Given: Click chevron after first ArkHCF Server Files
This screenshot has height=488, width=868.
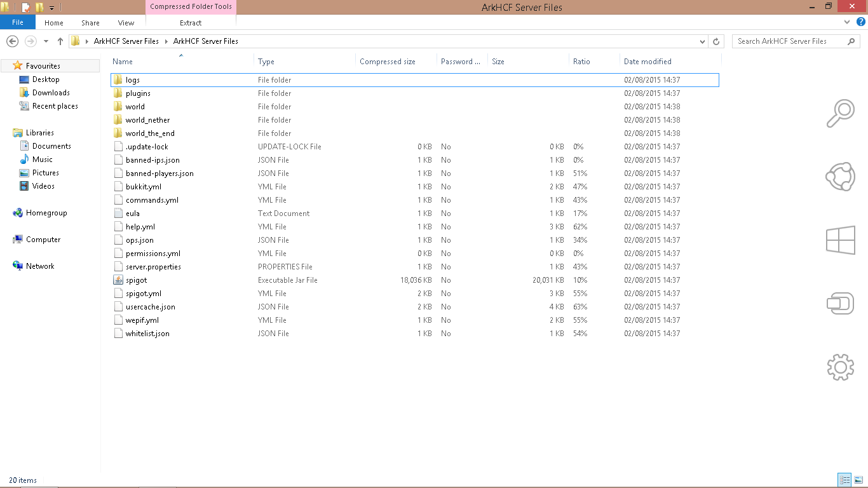Looking at the screenshot, I should pyautogui.click(x=166, y=41).
